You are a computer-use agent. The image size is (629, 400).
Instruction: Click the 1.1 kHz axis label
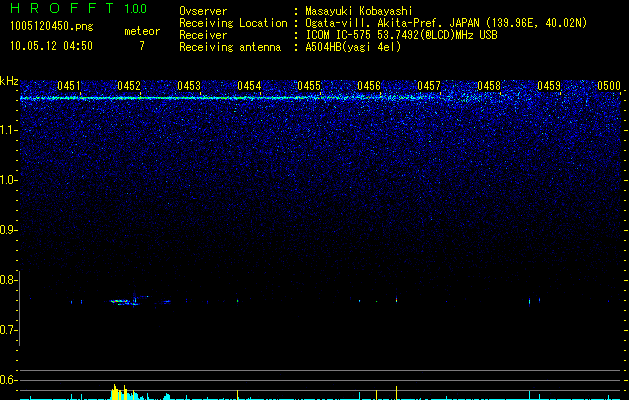pos(9,130)
